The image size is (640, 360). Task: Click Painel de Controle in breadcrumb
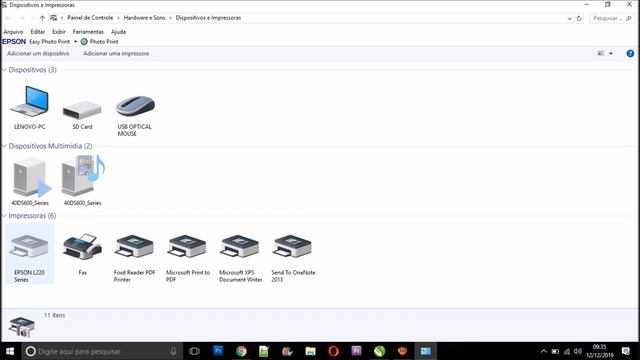point(90,18)
